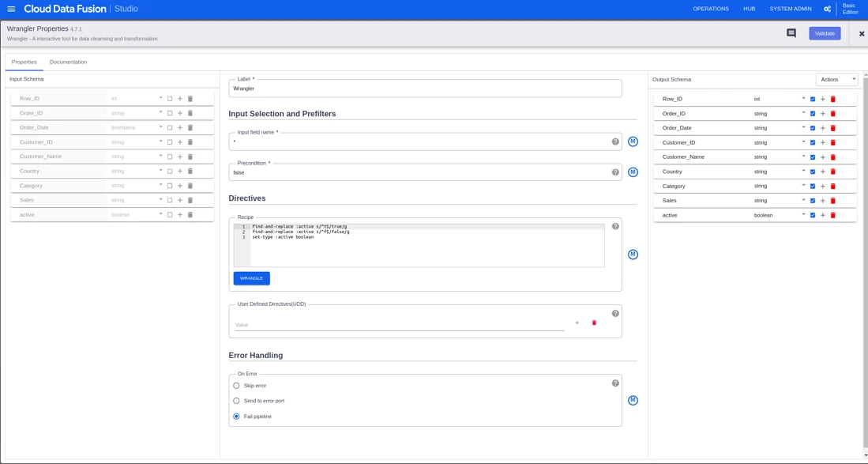Switch to the Documentation tab
Image resolution: width=868 pixels, height=464 pixels.
pyautogui.click(x=68, y=62)
